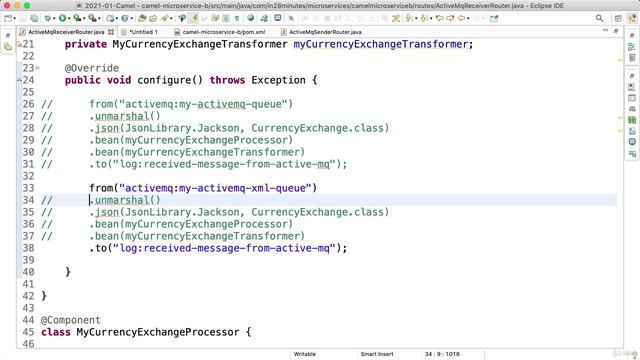Restore the left minimized view stack
640x360 pixels.
pos(8,36)
